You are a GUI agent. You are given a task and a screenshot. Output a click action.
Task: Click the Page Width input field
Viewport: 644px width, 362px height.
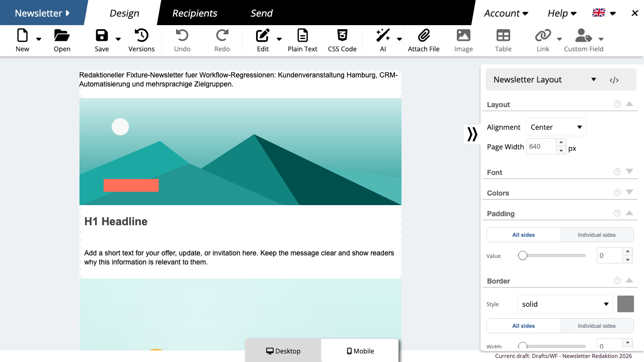541,147
